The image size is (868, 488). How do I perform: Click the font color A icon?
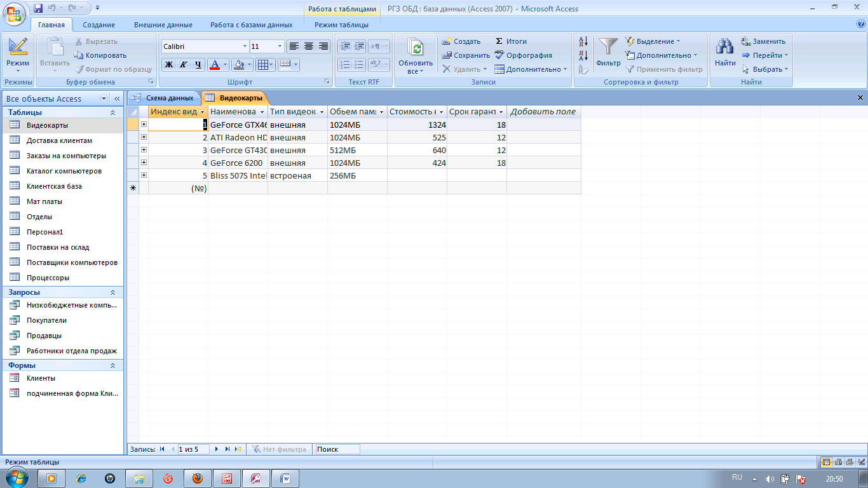click(214, 64)
